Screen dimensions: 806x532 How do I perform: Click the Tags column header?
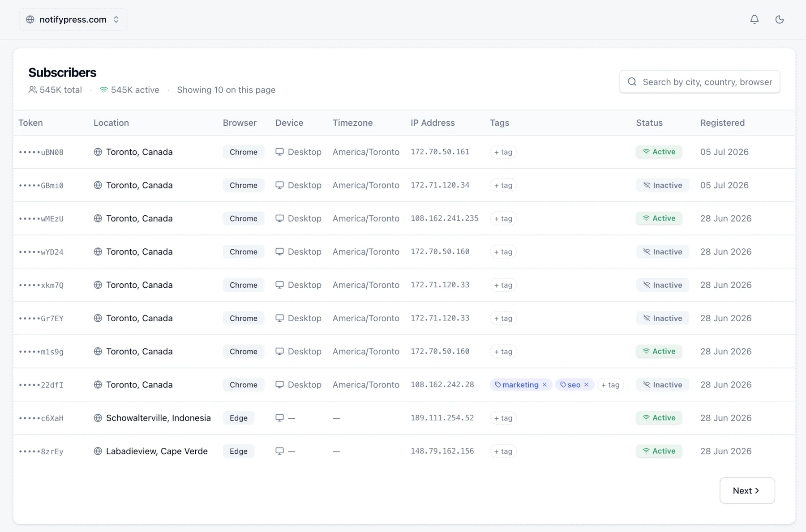click(500, 123)
